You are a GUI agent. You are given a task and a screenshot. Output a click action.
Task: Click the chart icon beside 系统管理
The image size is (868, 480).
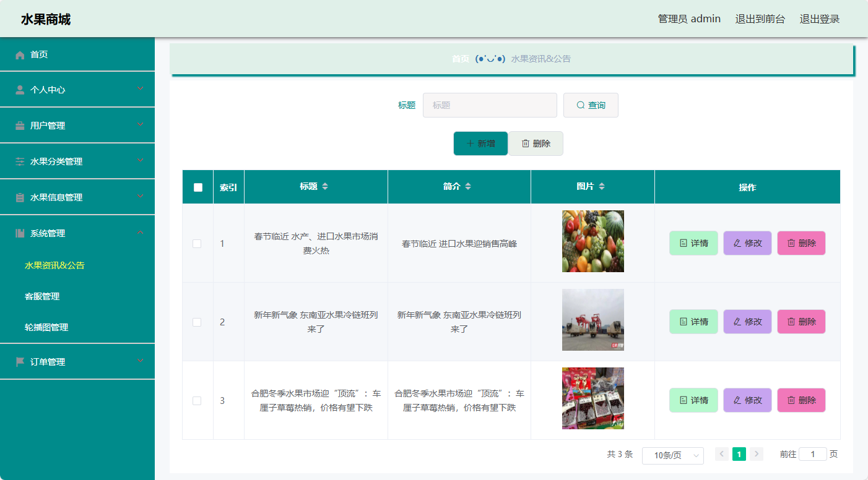point(19,233)
